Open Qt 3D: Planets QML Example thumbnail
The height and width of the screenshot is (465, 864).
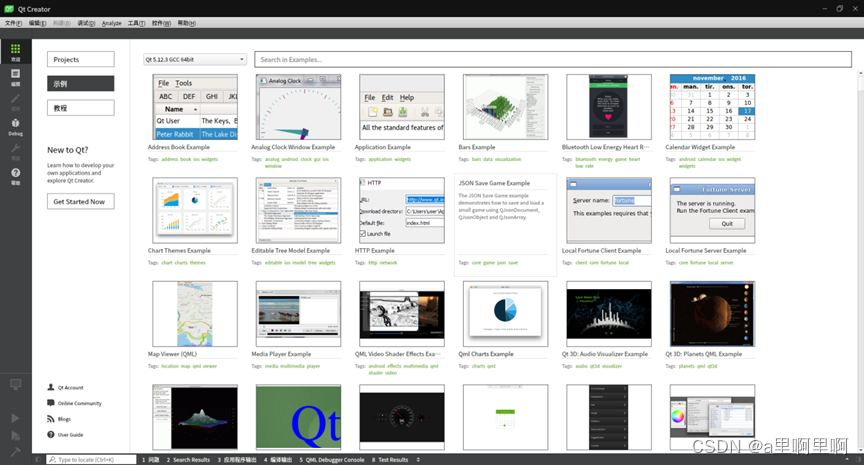click(712, 313)
